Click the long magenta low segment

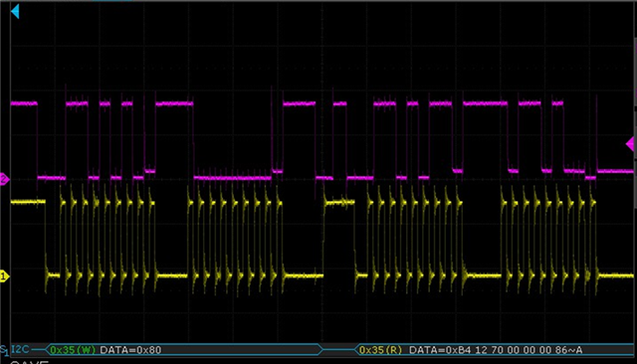[232, 178]
